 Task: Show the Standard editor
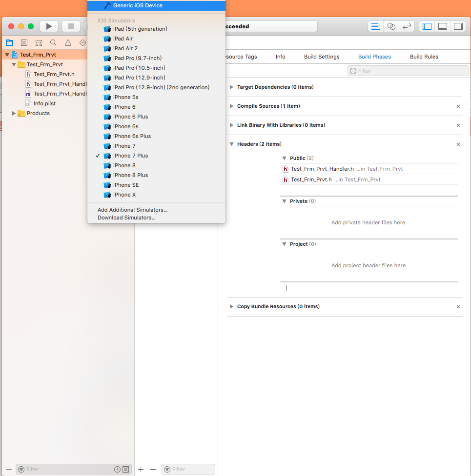coord(376,26)
